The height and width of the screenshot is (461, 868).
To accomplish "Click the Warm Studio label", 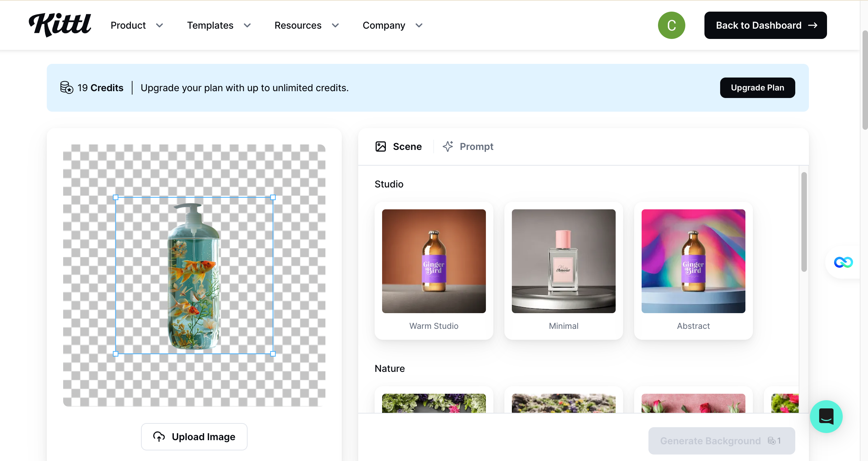I will tap(434, 326).
